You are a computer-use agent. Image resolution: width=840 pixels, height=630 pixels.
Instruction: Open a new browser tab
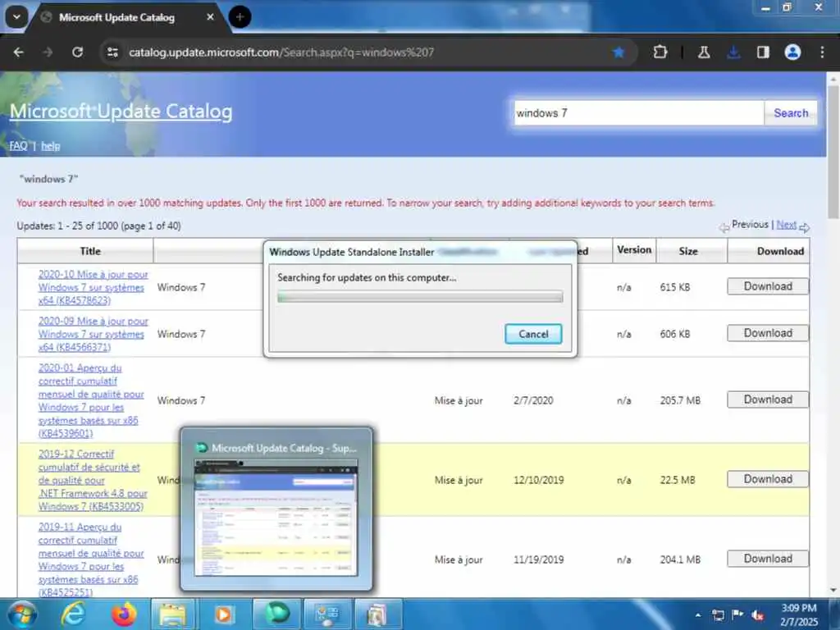pos(240,17)
